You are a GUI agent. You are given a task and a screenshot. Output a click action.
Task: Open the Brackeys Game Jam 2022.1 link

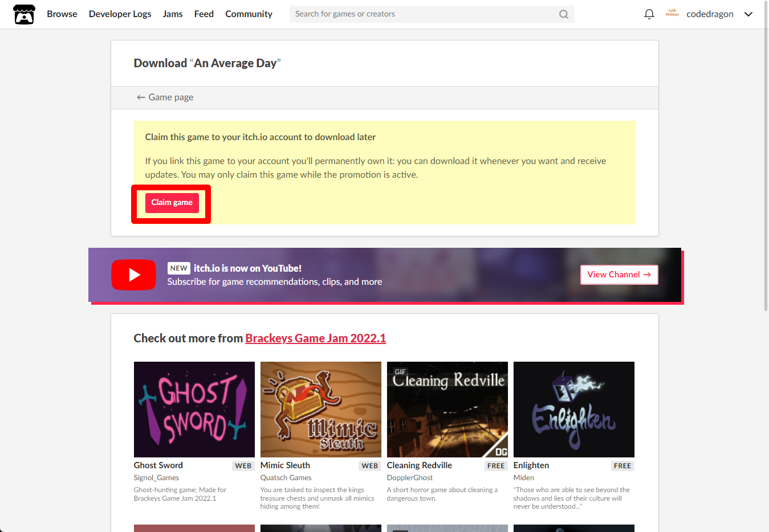315,338
